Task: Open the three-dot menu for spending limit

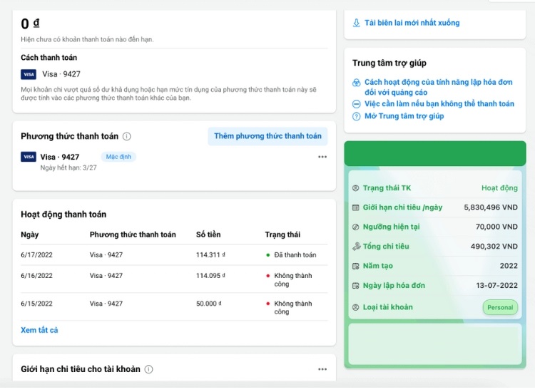Action: [x=322, y=369]
